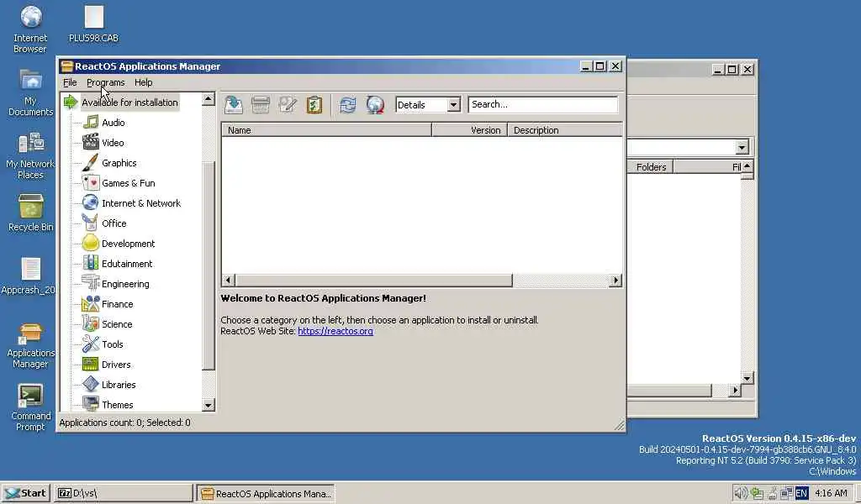Click the background window's scroll-down arrow
Image resolution: width=861 pixels, height=504 pixels.
[x=747, y=378]
